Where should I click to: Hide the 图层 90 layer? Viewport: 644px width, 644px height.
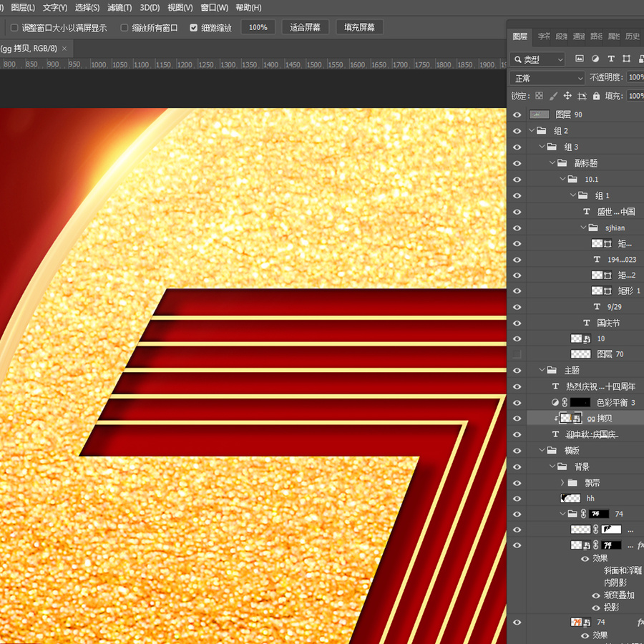pos(517,114)
